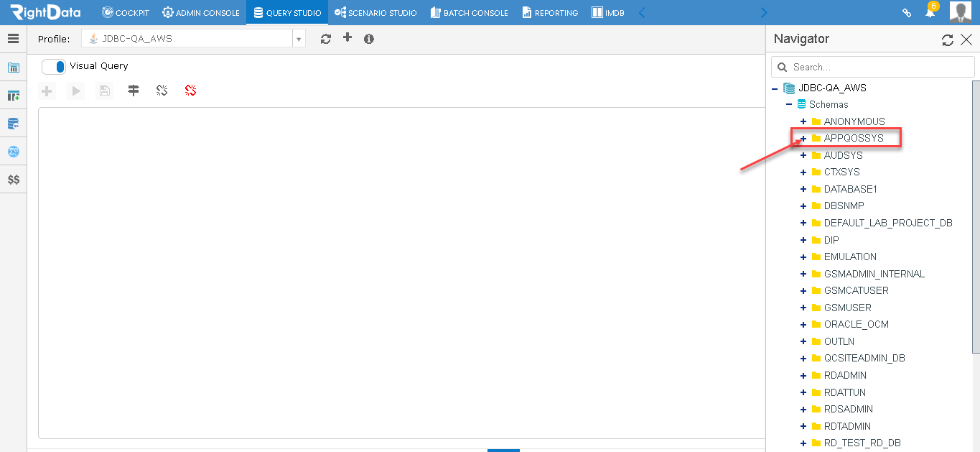The width and height of the screenshot is (980, 452).
Task: Click the database icon in the left sidebar
Action: [13, 124]
